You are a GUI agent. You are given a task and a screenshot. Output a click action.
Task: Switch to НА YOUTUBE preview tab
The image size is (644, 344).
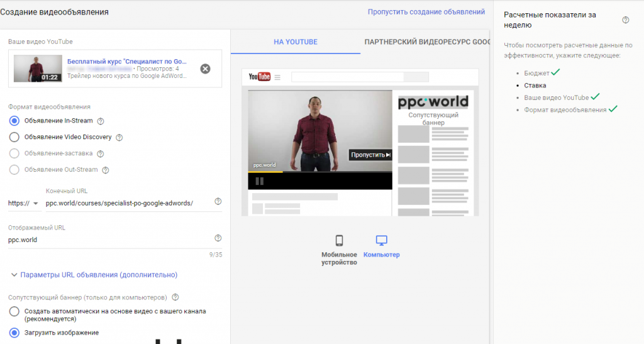[296, 42]
